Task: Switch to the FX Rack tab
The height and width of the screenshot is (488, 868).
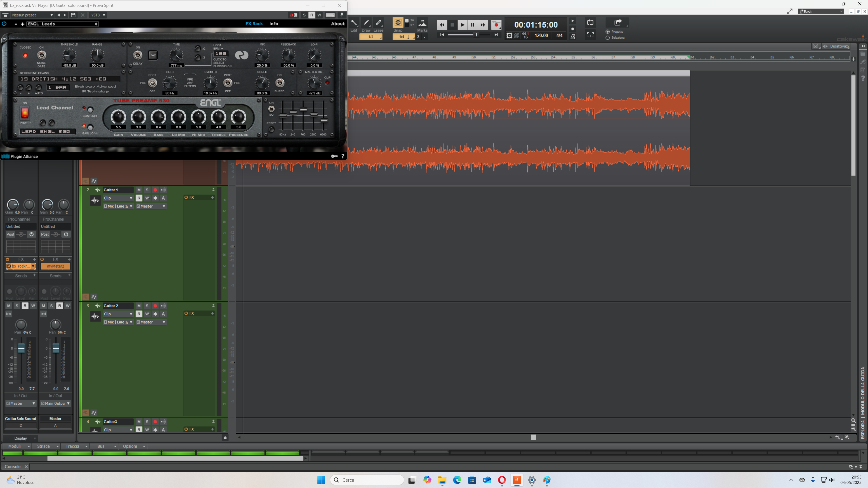Action: [x=254, y=23]
